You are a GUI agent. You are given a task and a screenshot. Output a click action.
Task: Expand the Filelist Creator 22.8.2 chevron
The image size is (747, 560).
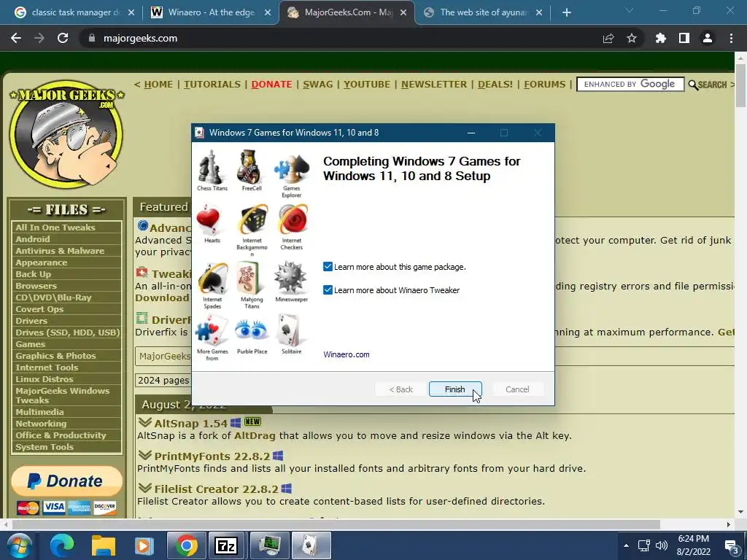click(145, 488)
